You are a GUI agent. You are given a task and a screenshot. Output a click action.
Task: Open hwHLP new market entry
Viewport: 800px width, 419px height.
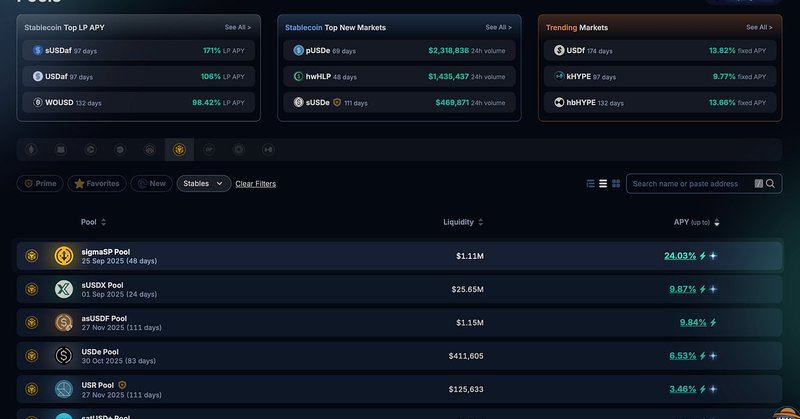click(399, 77)
